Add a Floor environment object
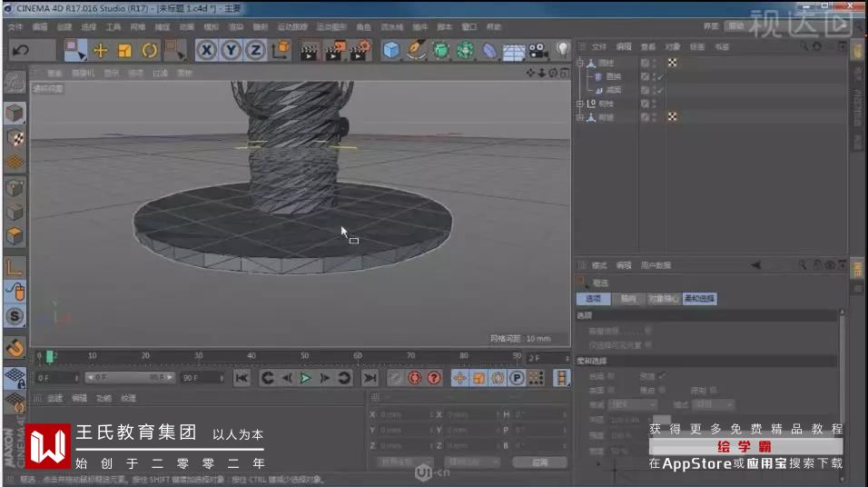The width and height of the screenshot is (868, 487). [x=514, y=52]
